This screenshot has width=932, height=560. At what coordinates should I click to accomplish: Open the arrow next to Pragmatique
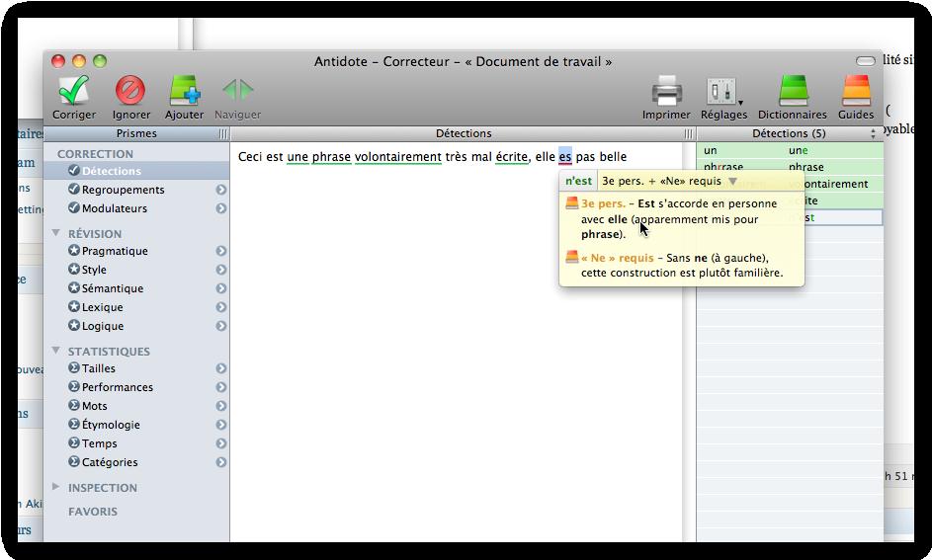tap(221, 251)
